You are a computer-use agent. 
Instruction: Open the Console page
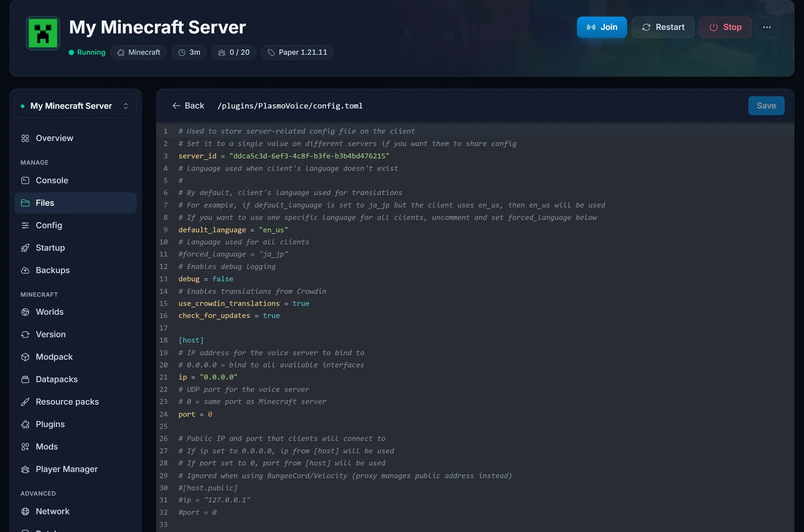tap(75, 180)
